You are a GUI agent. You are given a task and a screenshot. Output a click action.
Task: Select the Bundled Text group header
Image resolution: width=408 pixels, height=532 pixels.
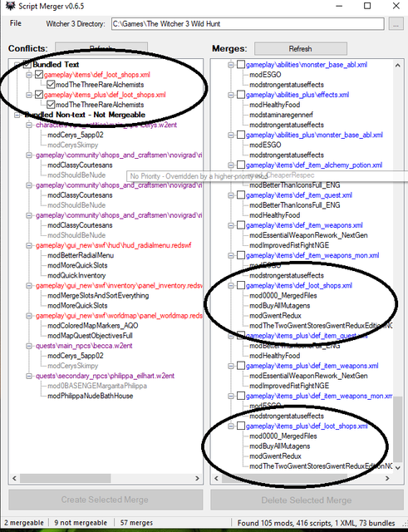pos(56,65)
